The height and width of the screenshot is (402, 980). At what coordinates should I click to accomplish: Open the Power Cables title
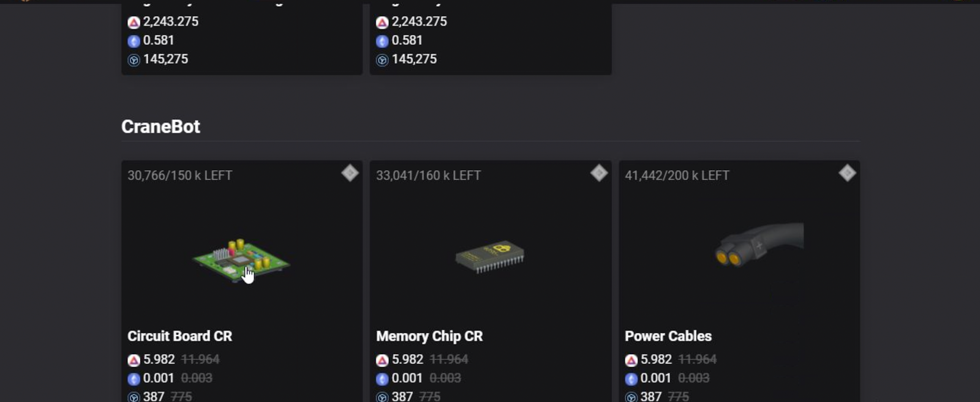[x=668, y=336]
